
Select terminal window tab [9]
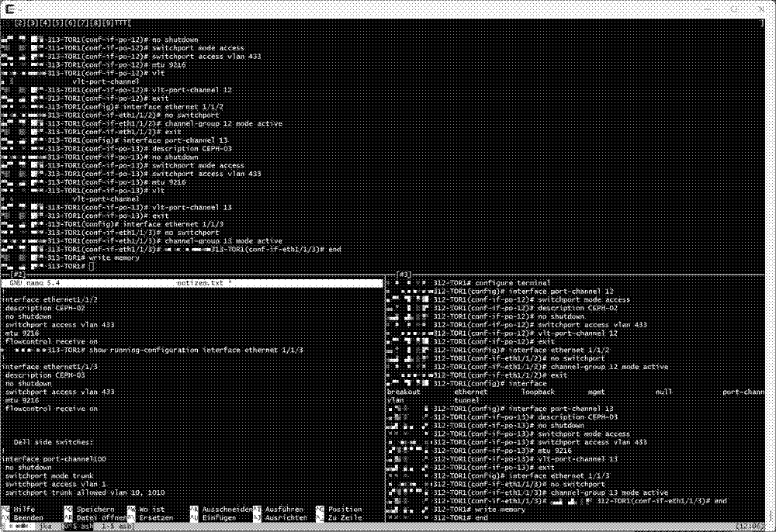click(x=109, y=24)
